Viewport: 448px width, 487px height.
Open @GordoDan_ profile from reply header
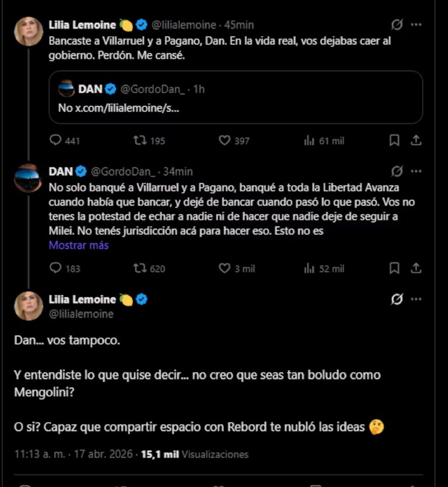coord(125,172)
